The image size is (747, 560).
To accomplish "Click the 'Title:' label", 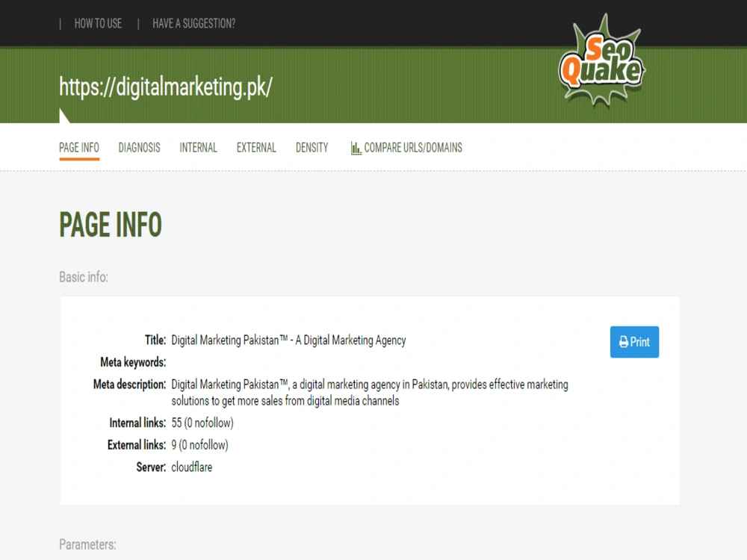I will tap(155, 340).
